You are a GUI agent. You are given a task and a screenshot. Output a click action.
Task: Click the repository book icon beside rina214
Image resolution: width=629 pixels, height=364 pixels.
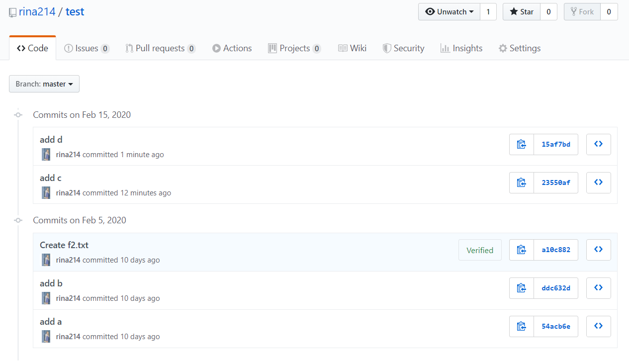point(13,12)
